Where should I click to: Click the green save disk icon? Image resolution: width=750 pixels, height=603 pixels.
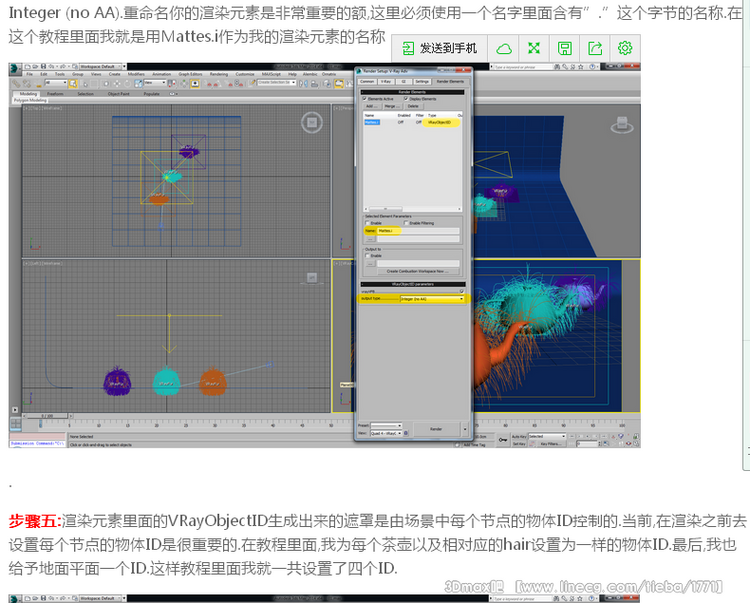564,48
